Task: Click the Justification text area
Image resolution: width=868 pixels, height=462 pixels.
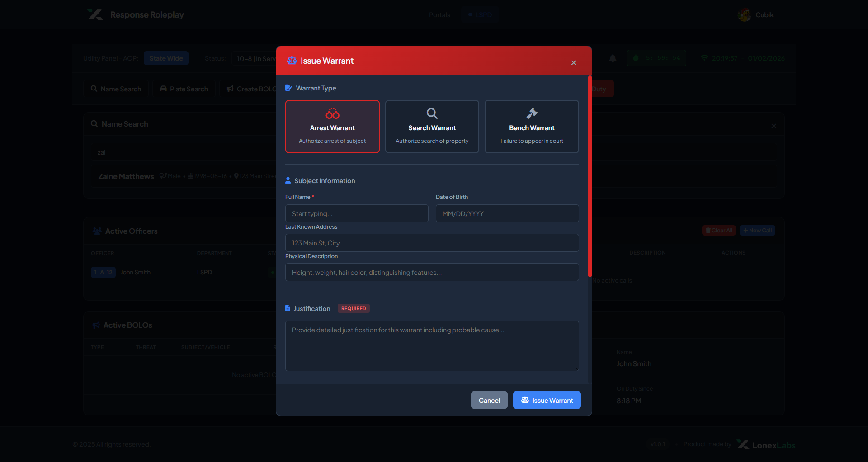Action: (432, 346)
